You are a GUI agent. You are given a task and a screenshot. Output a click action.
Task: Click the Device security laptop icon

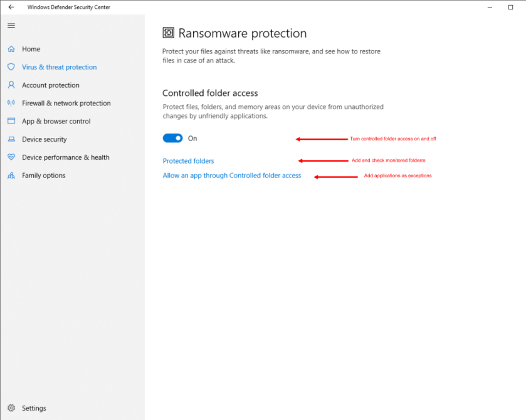[11, 139]
